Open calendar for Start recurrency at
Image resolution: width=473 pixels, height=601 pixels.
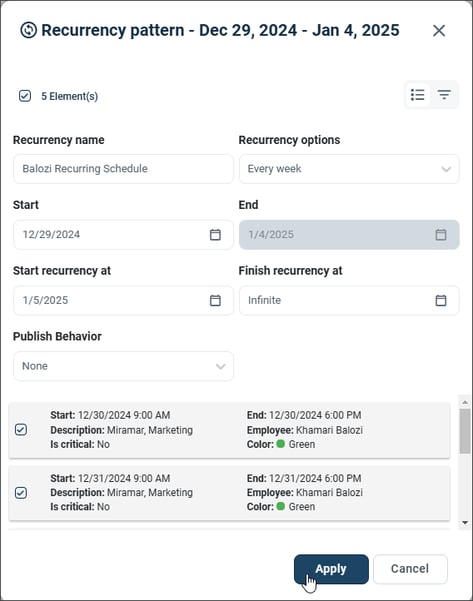pos(215,300)
